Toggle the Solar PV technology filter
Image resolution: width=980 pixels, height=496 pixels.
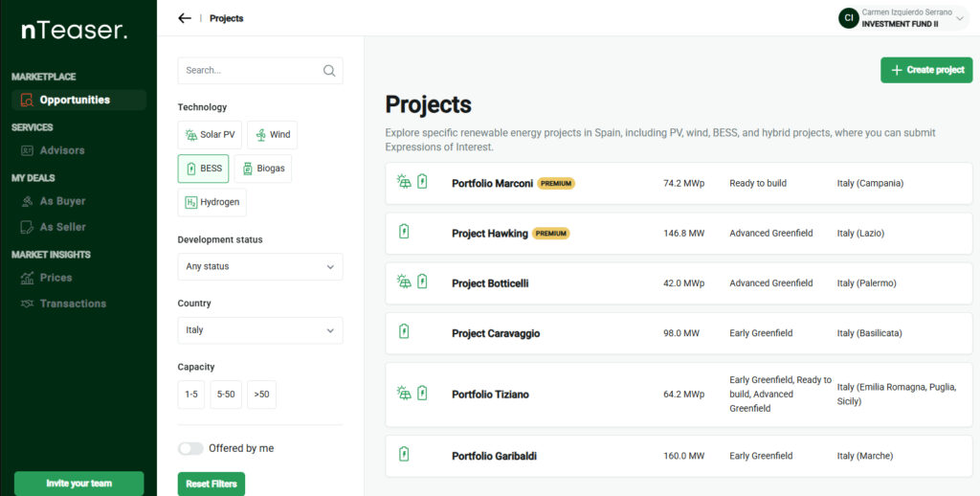(210, 135)
